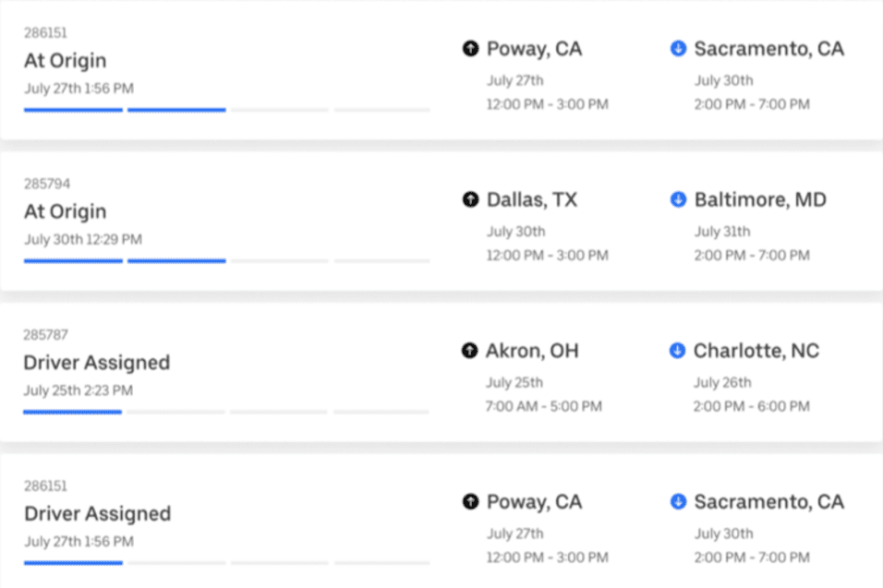Image resolution: width=883 pixels, height=588 pixels.
Task: Click the pickup arrow icon next to Dallas, TX
Action: coord(471,199)
